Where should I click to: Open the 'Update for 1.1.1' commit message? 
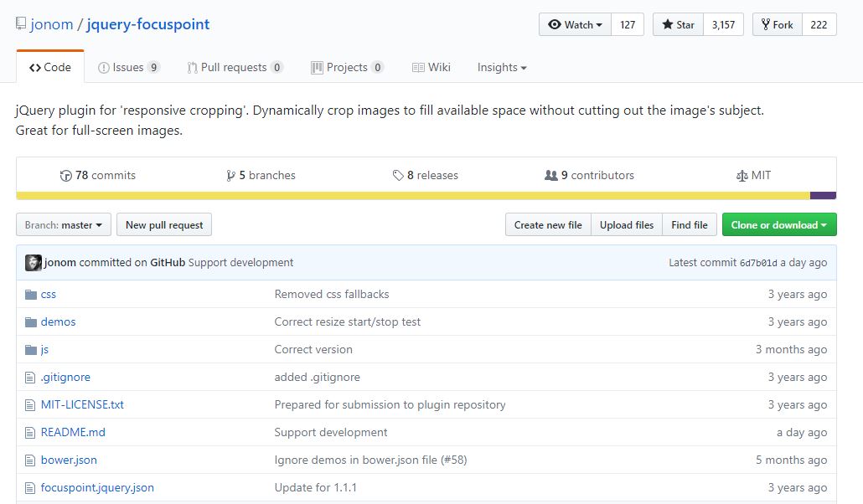tap(315, 487)
